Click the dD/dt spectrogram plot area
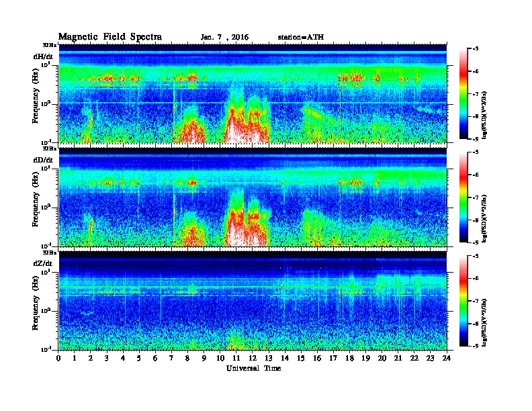Image resolution: width=532 pixels, height=411 pixels. (253, 197)
